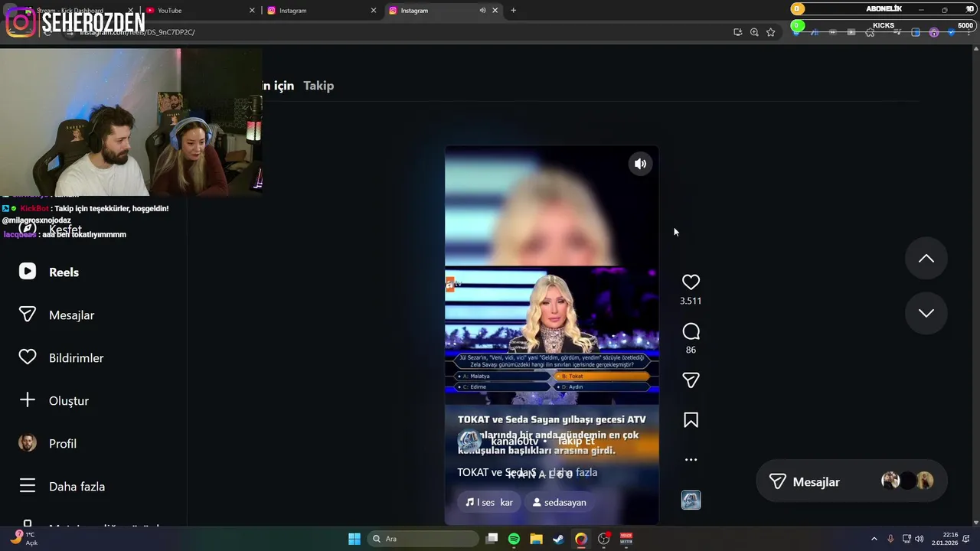This screenshot has height=551, width=980.
Task: Click the browser address bar URL
Action: 138,32
